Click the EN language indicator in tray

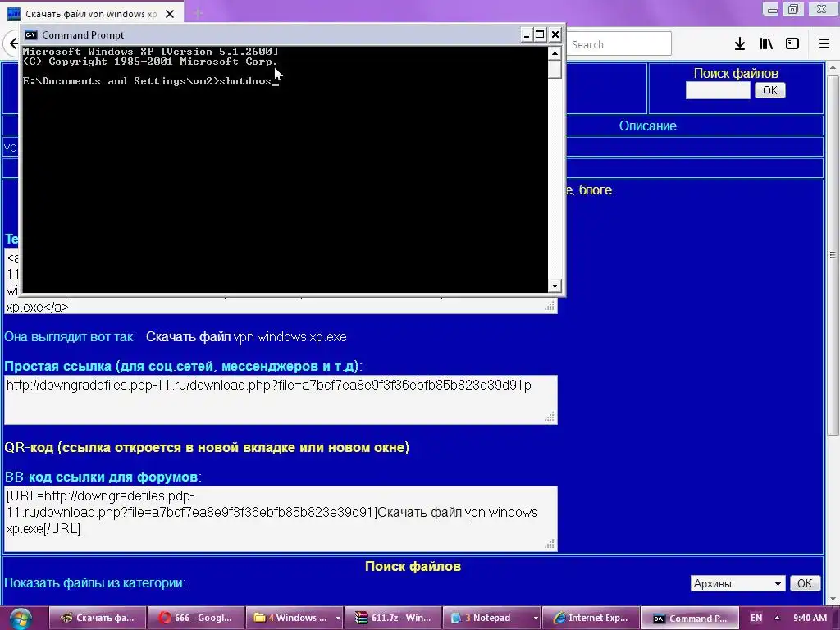pos(756,618)
